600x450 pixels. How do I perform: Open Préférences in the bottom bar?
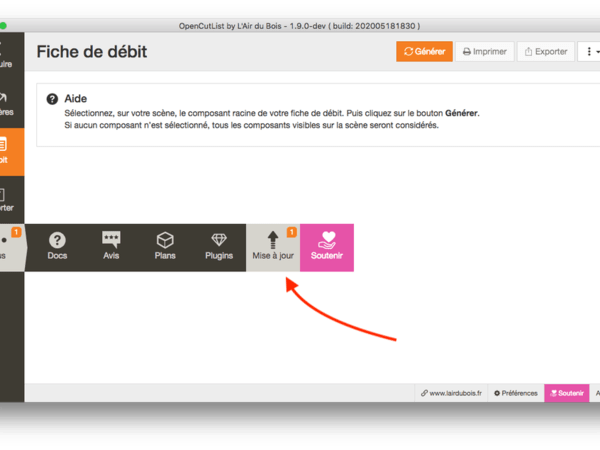tap(514, 393)
